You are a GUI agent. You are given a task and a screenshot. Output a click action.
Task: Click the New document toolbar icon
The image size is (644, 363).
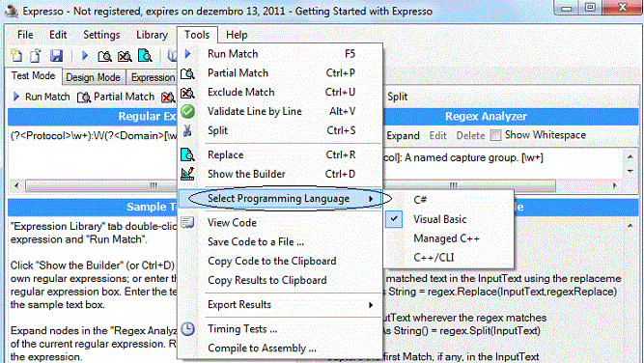click(x=16, y=55)
